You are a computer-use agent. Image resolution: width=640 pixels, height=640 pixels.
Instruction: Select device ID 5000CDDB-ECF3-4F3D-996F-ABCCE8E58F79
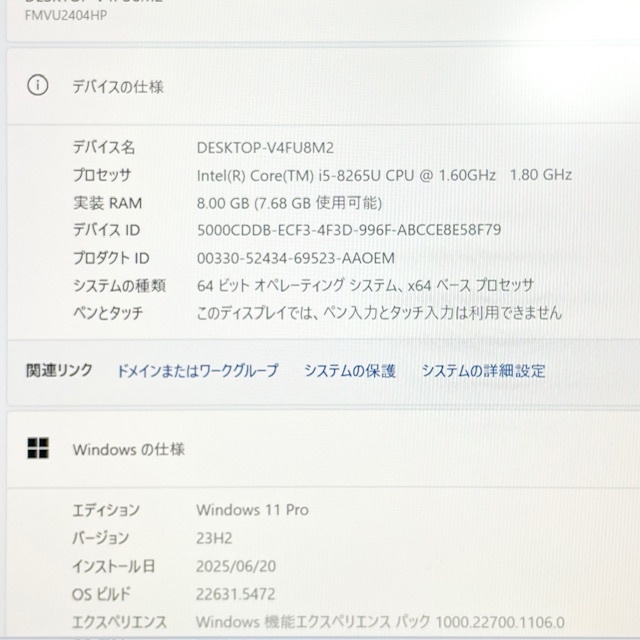(x=349, y=230)
